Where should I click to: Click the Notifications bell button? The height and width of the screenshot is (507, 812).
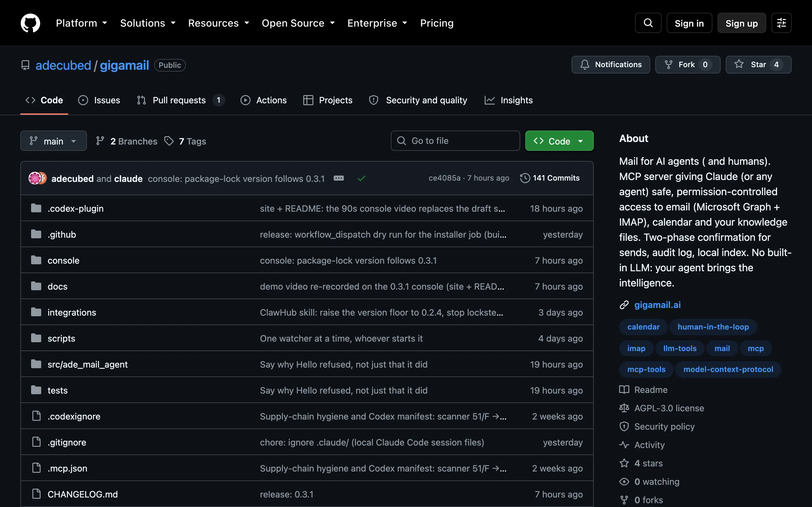611,64
